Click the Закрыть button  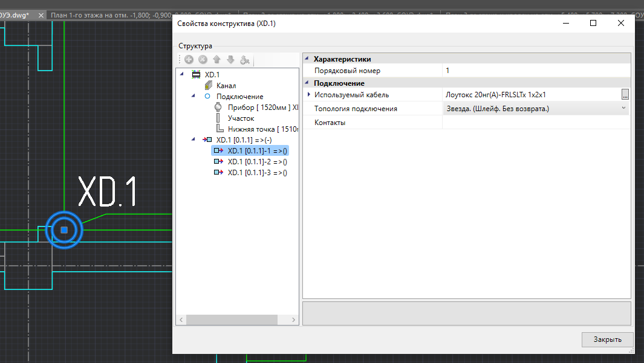pos(607,339)
